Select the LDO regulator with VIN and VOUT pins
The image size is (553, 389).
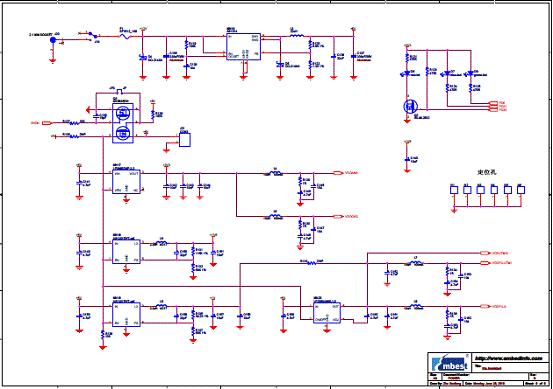[126, 182]
